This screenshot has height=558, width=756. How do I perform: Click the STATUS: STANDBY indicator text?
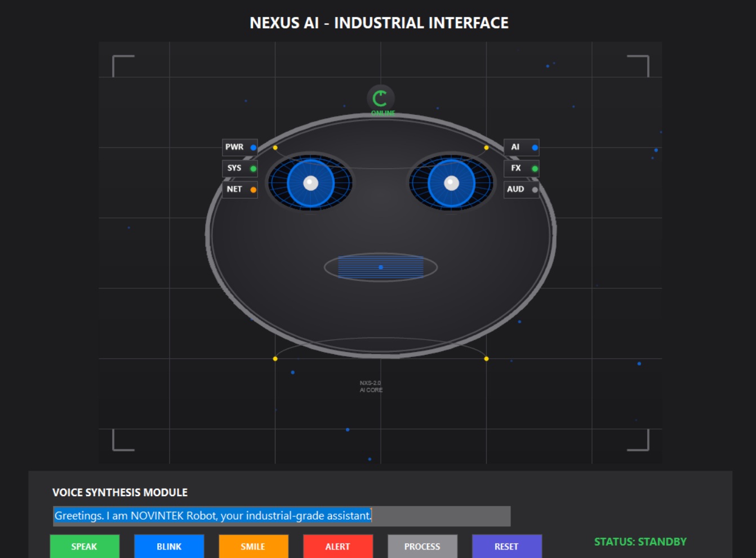click(640, 542)
